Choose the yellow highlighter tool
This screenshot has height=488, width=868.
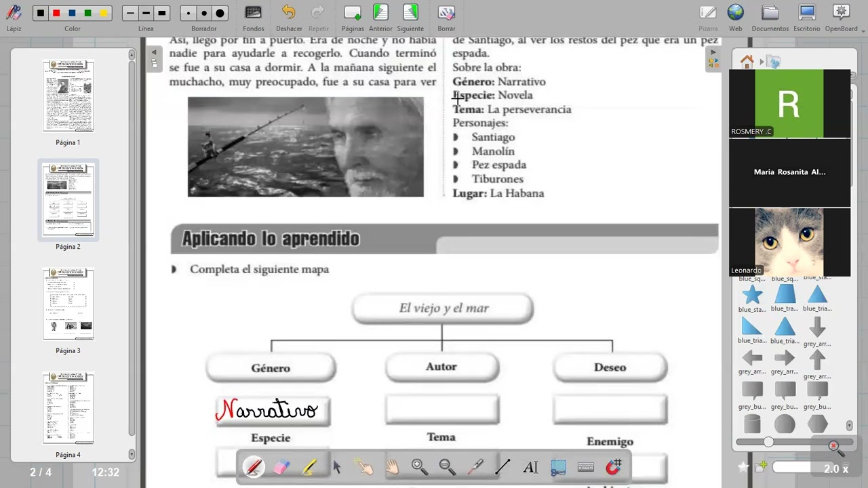[x=309, y=467]
